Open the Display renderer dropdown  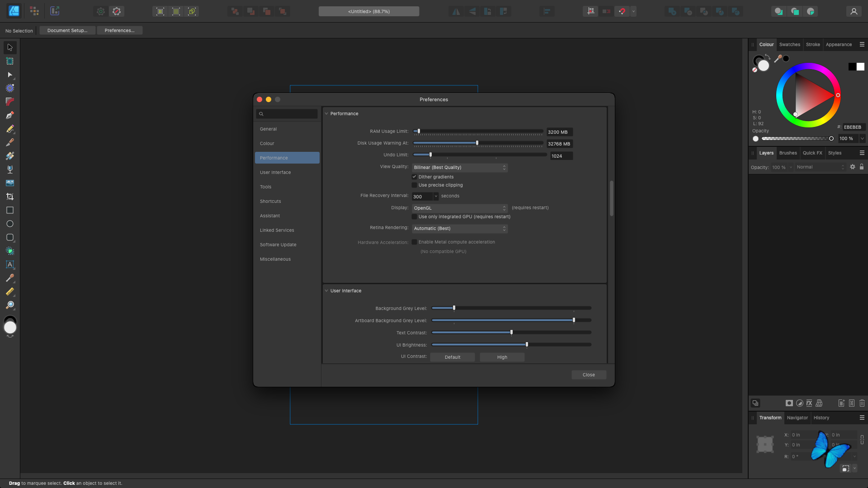[x=460, y=208]
